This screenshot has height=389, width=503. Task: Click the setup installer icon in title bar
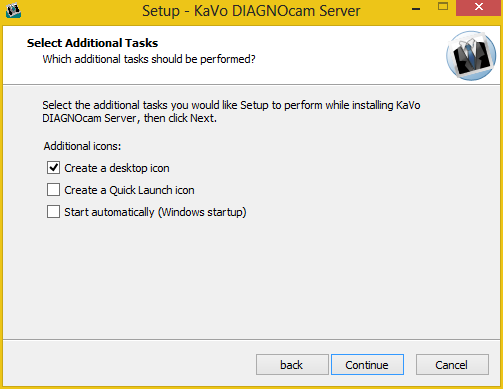[13, 10]
